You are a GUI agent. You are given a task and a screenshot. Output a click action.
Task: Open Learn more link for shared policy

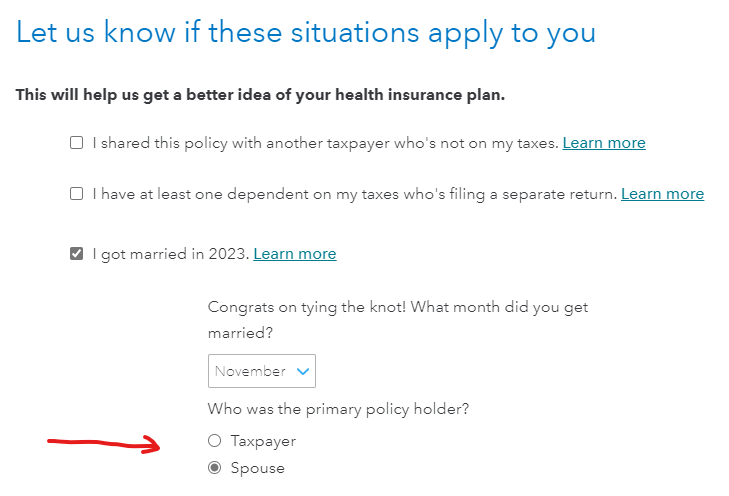tap(604, 143)
